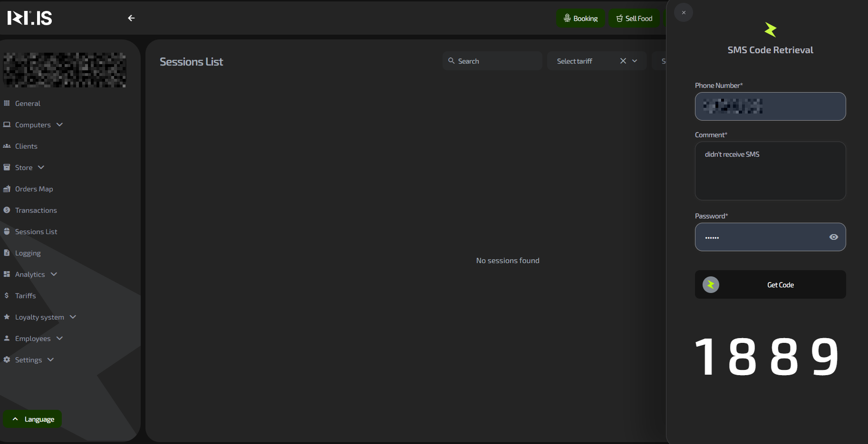Open the Select tariff dropdown arrow

(x=635, y=61)
